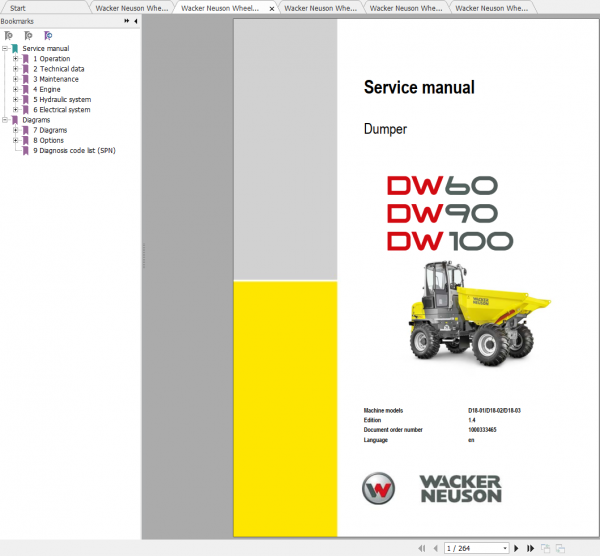Click the DW100 model heading

tap(450, 241)
